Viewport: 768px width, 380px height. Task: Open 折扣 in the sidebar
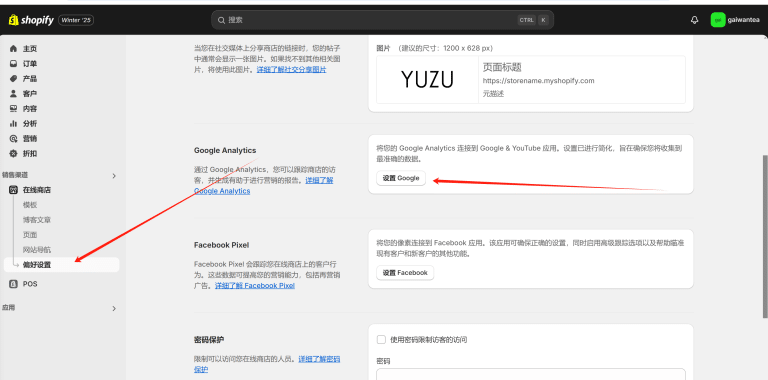[30, 153]
